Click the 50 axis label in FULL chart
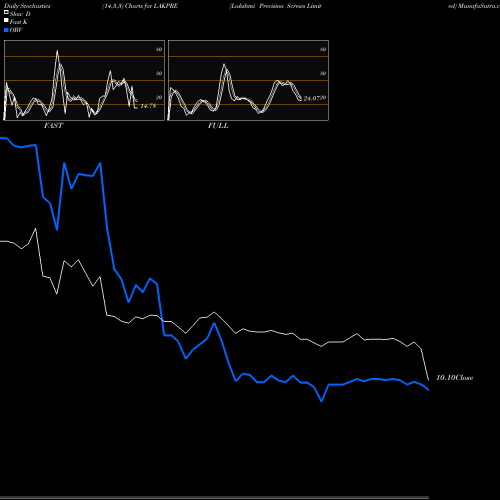500x500 pixels. [x=323, y=73]
